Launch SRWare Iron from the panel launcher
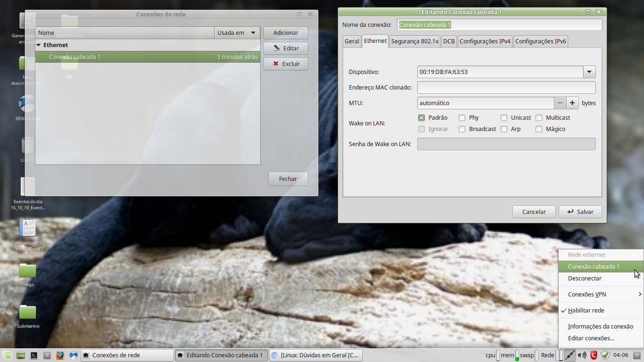Image resolution: width=644 pixels, height=362 pixels. 73,355
